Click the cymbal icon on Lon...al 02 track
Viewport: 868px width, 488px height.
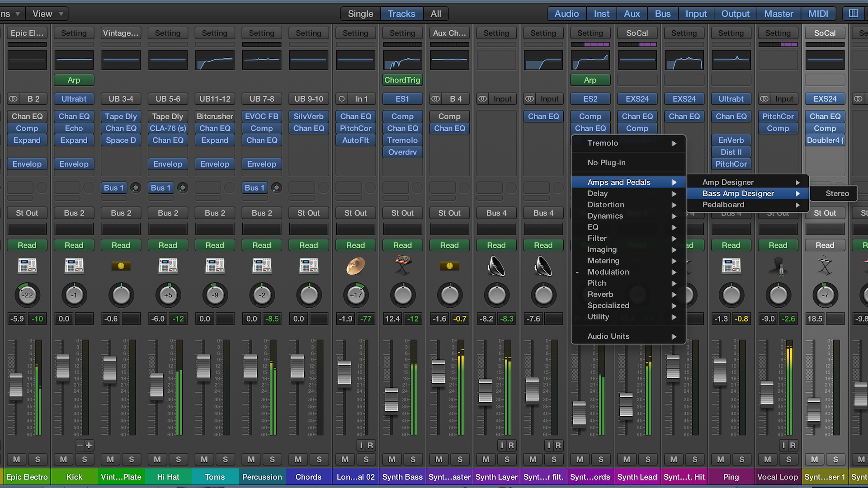pyautogui.click(x=355, y=266)
